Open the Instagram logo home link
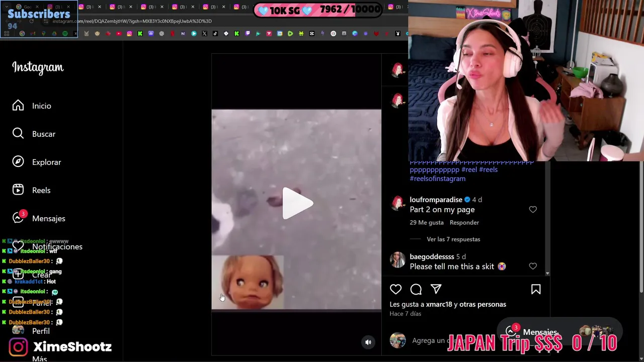 tap(38, 67)
